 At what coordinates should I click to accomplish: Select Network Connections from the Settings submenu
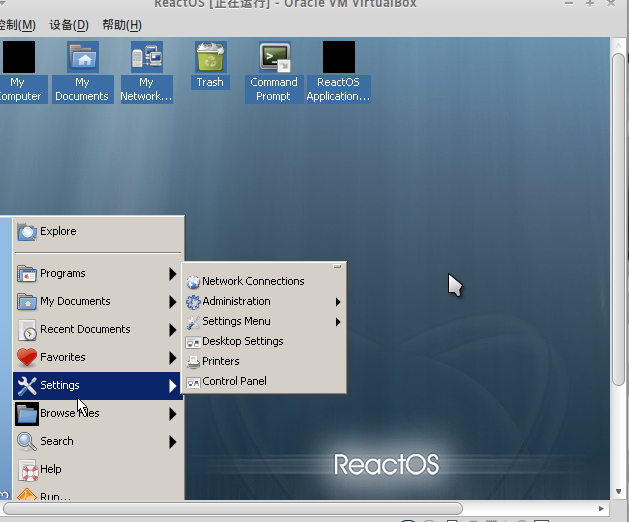(x=264, y=281)
